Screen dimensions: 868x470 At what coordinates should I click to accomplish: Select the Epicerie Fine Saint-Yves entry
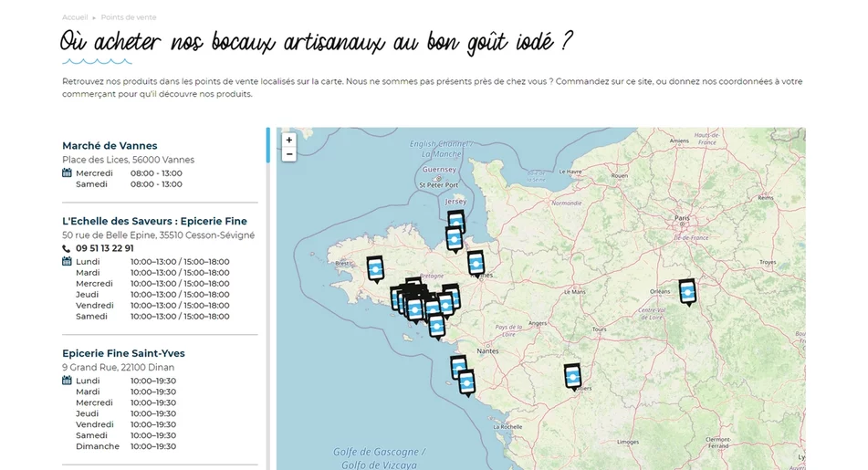click(123, 354)
